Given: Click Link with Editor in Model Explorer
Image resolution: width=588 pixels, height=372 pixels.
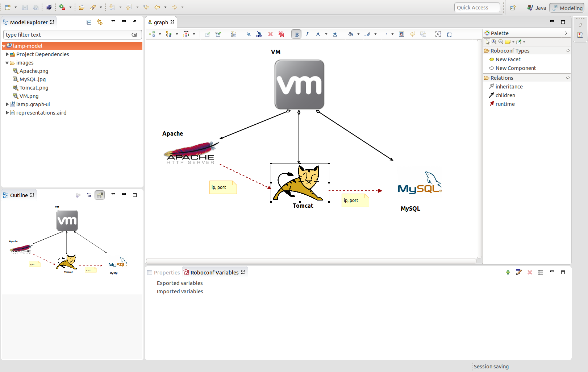Looking at the screenshot, I should (100, 22).
